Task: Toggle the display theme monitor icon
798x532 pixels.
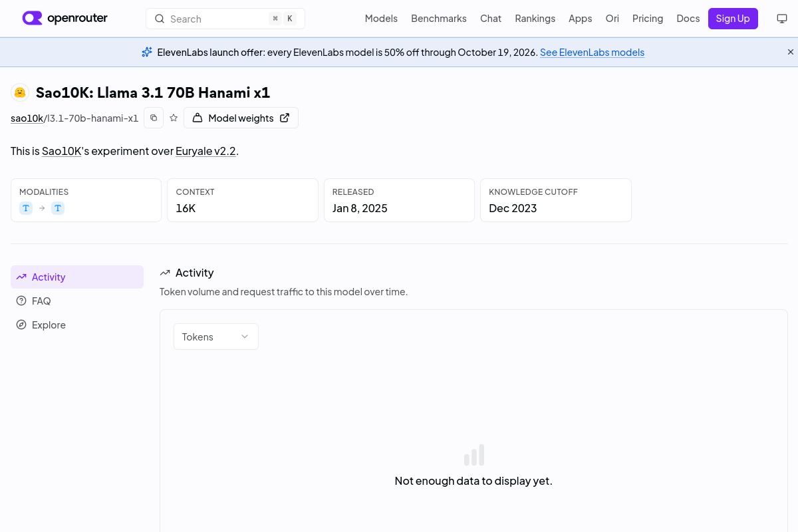Action: click(782, 19)
